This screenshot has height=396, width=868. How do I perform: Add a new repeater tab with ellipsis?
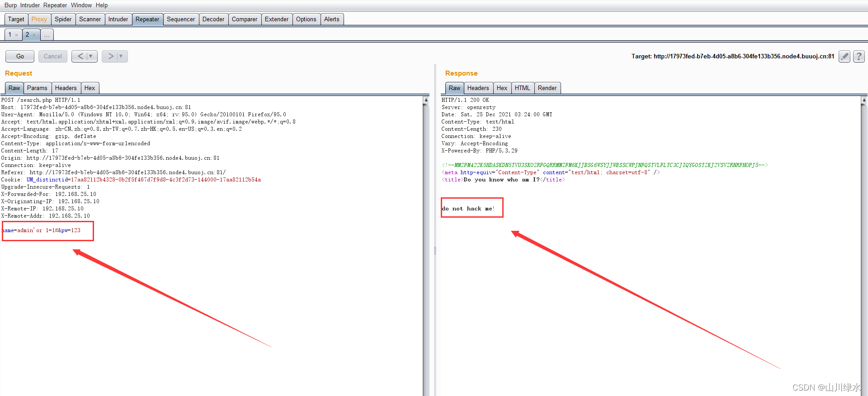[x=47, y=34]
